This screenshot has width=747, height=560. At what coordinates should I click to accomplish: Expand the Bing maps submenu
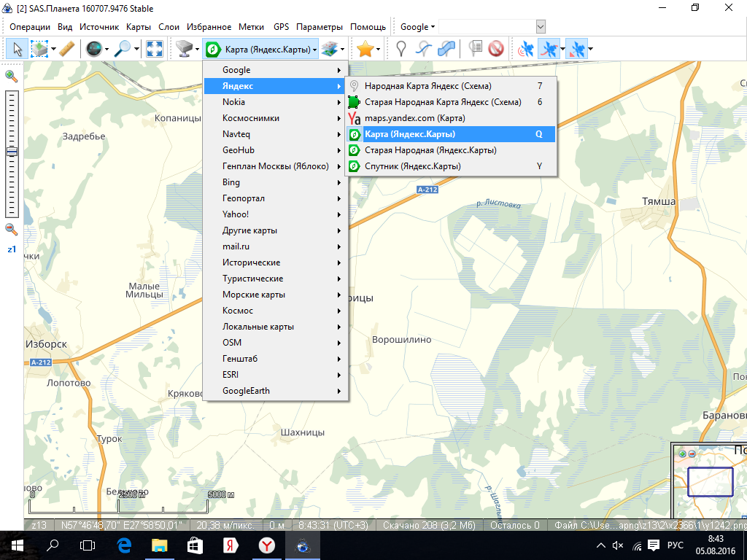tap(275, 182)
